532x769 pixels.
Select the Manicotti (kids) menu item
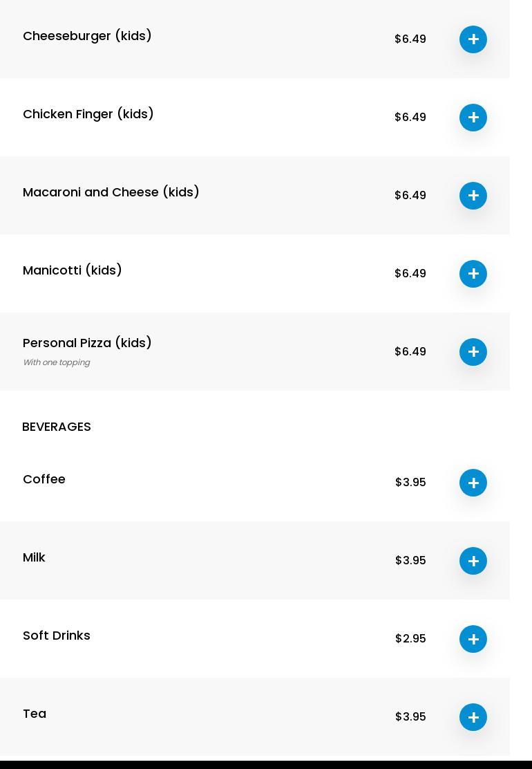(x=73, y=270)
